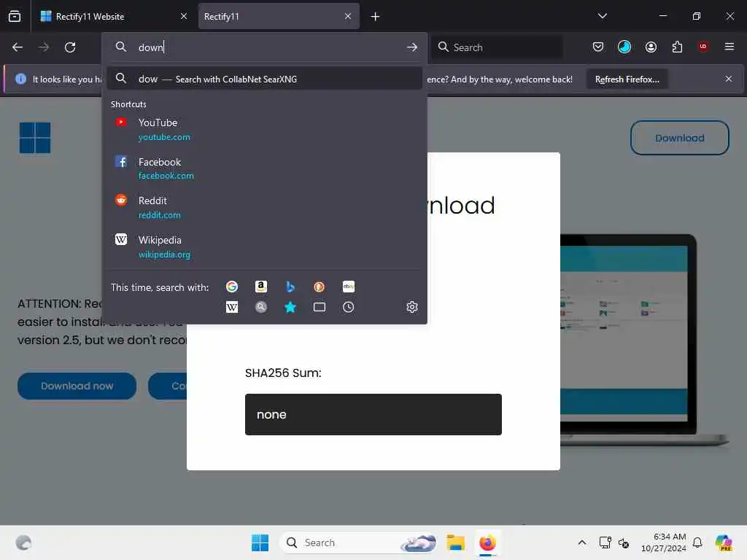Image resolution: width=747 pixels, height=560 pixels.
Task: Click the Download button on page header
Action: (679, 138)
